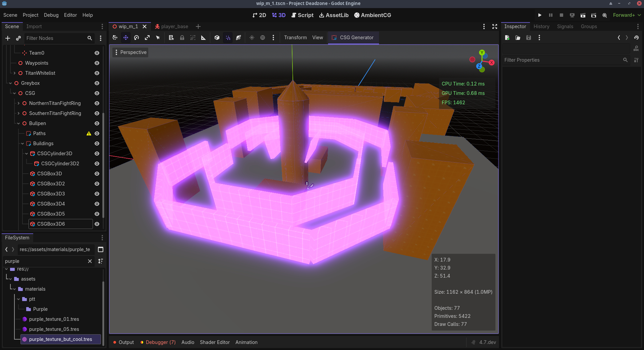Expand the SouthernTitanFightRing node
644x350 pixels.
click(18, 113)
